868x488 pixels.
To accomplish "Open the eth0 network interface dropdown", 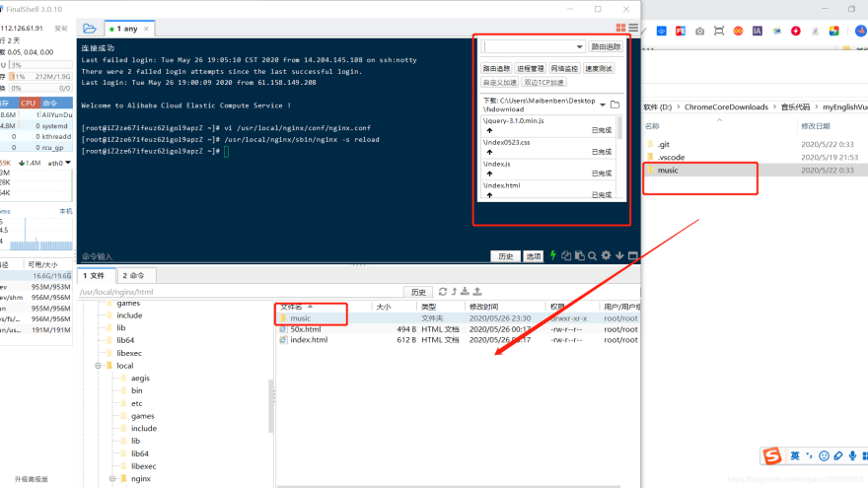I will pyautogui.click(x=67, y=163).
